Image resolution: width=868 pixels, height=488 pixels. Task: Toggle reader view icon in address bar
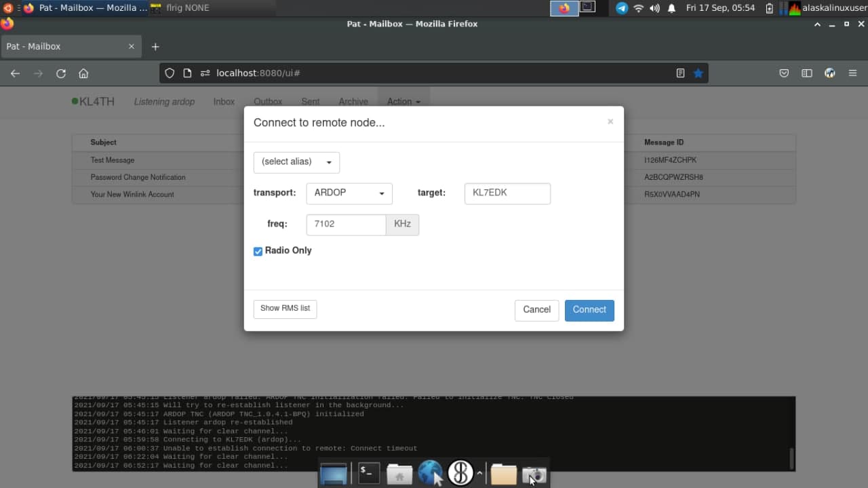tap(680, 73)
